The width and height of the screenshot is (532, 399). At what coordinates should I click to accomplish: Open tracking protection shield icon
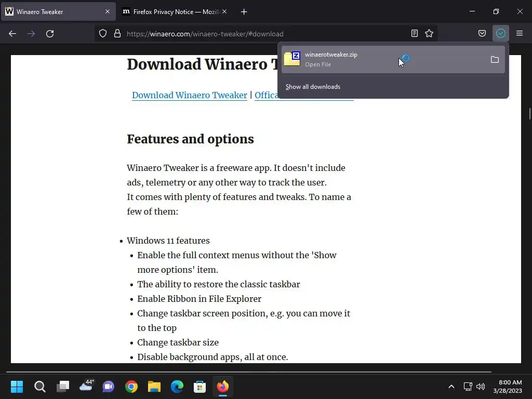tap(103, 34)
